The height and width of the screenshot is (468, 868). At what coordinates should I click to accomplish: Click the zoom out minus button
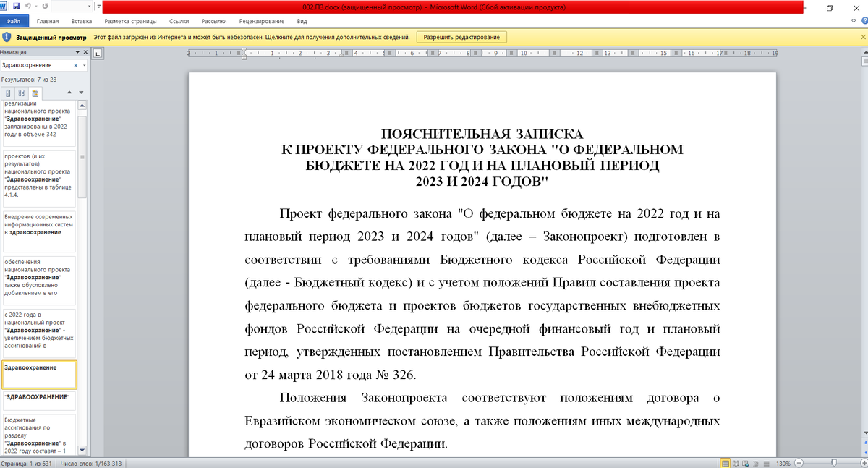[799, 463]
